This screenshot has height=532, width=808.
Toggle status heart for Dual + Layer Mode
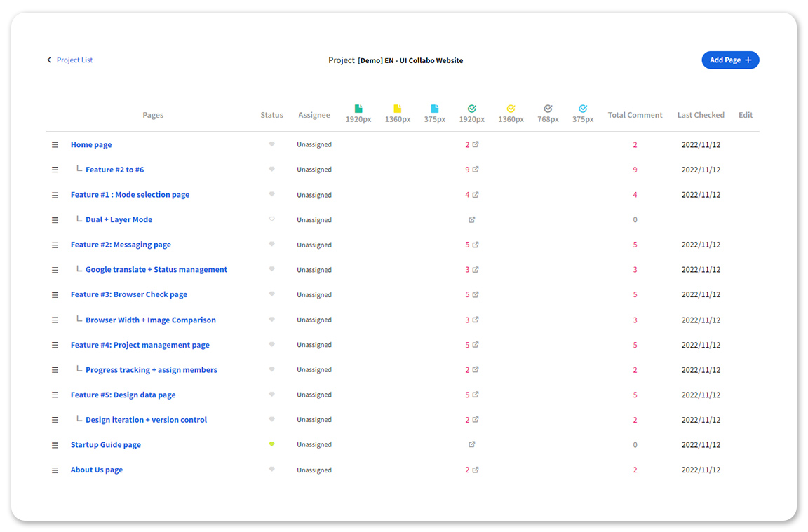[272, 219]
